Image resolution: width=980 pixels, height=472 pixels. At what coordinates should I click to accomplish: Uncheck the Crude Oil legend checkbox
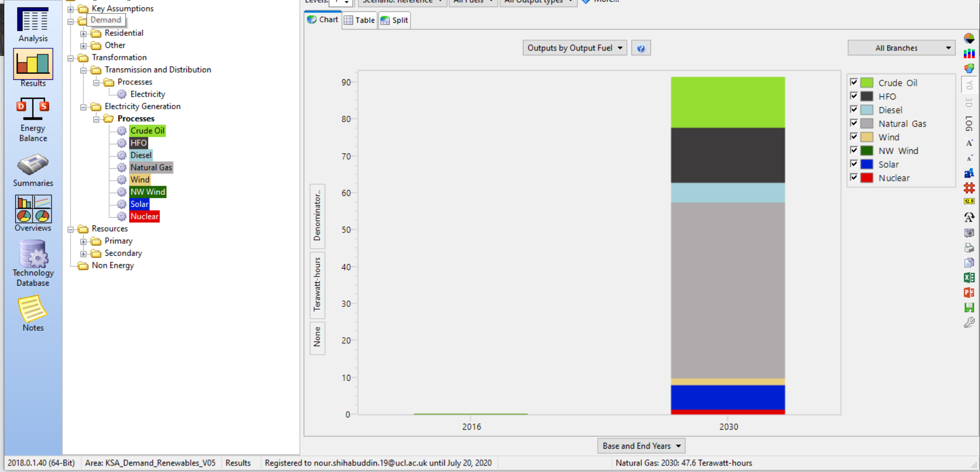tap(854, 82)
